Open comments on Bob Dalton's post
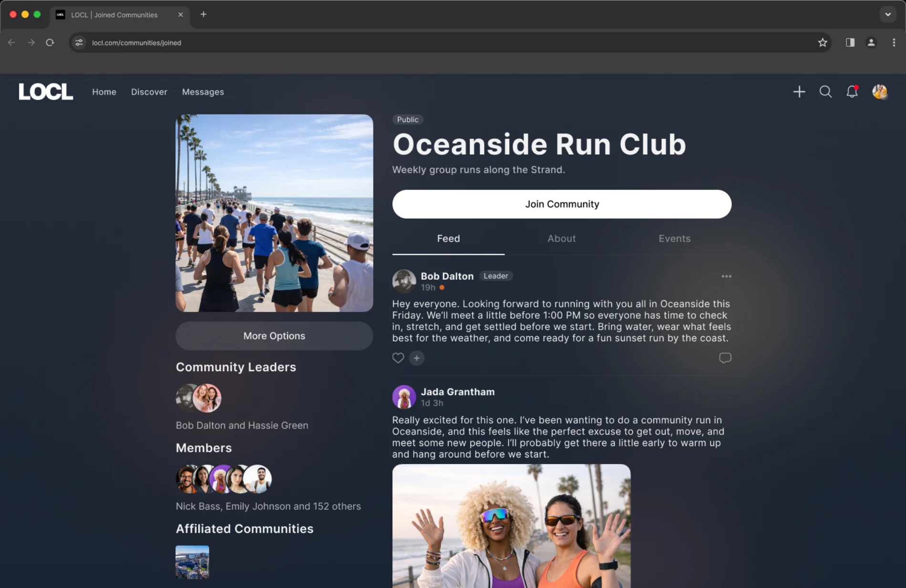This screenshot has width=906, height=588. pyautogui.click(x=725, y=358)
